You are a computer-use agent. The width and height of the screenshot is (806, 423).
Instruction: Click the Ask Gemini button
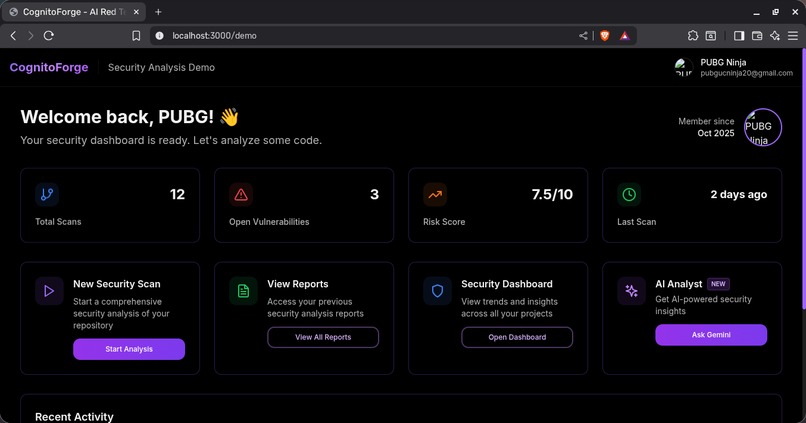pos(711,335)
